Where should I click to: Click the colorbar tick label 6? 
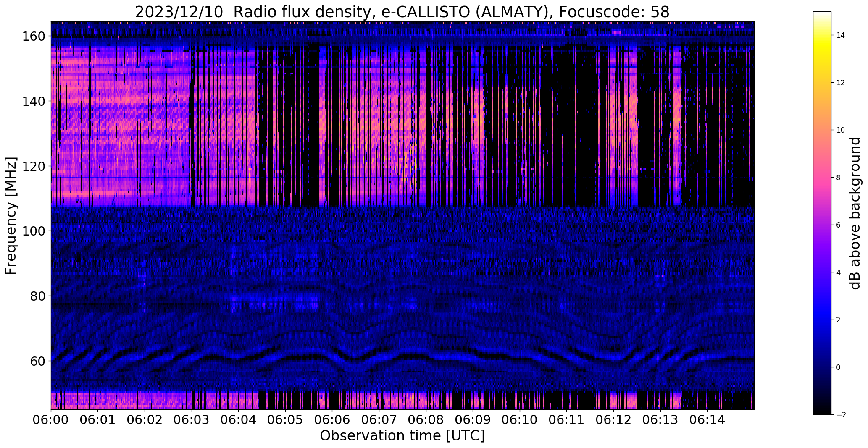tap(838, 225)
